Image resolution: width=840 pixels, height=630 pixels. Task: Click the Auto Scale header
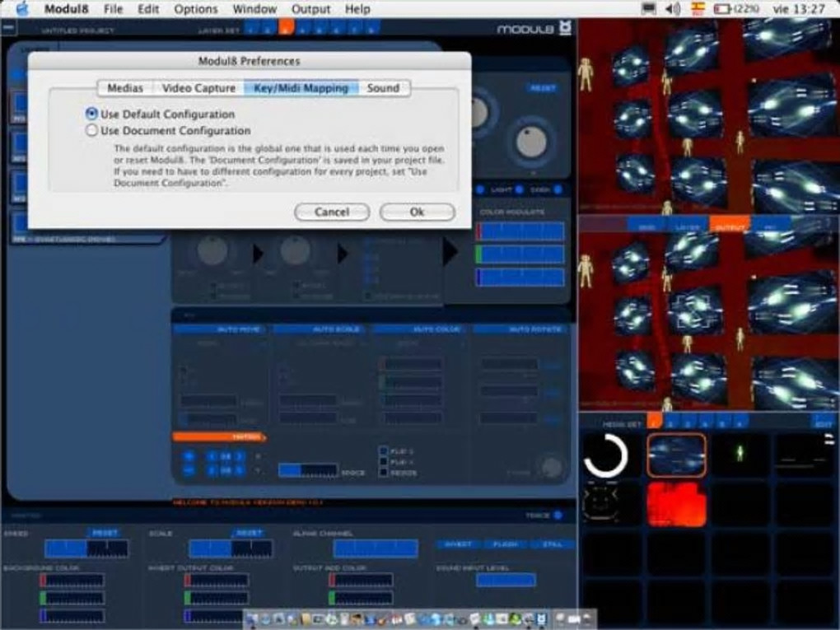[321, 329]
